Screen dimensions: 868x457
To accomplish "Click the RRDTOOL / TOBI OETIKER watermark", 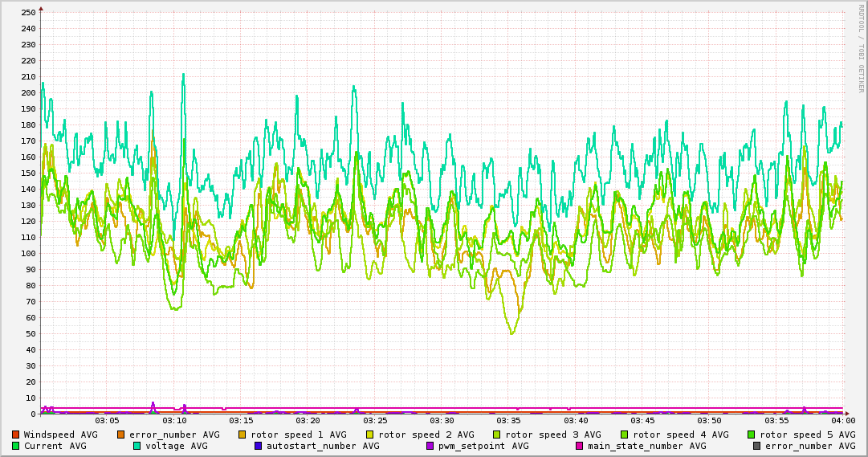I will [861, 48].
